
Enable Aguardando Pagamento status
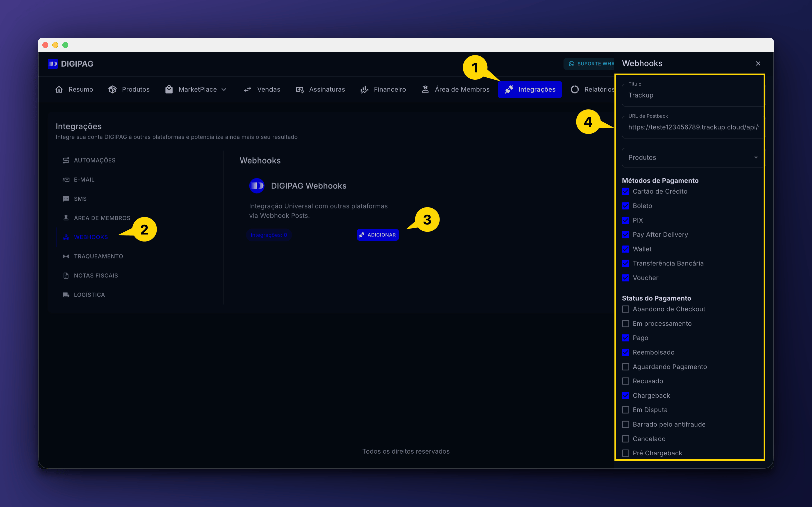click(625, 367)
